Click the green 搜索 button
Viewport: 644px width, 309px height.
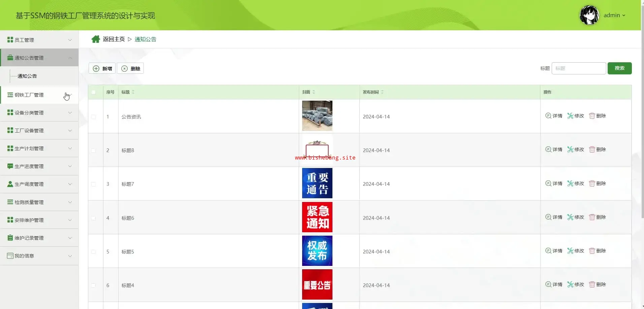pyautogui.click(x=619, y=68)
